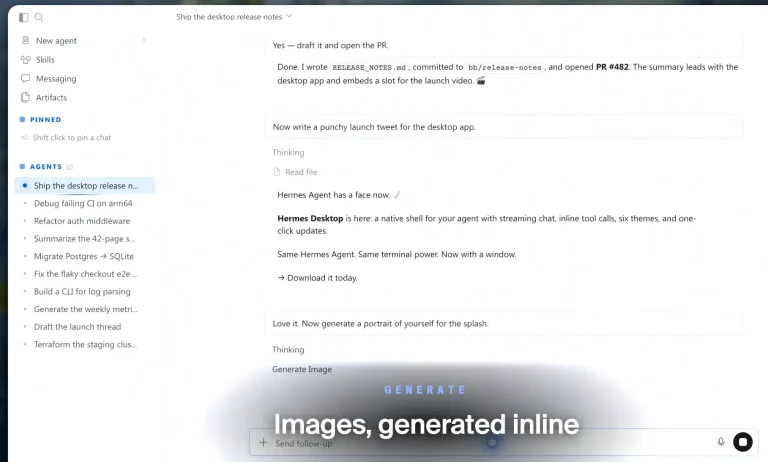Click 'Same Hermes Agent. Same terminal power' line
The width and height of the screenshot is (768, 462).
point(397,254)
